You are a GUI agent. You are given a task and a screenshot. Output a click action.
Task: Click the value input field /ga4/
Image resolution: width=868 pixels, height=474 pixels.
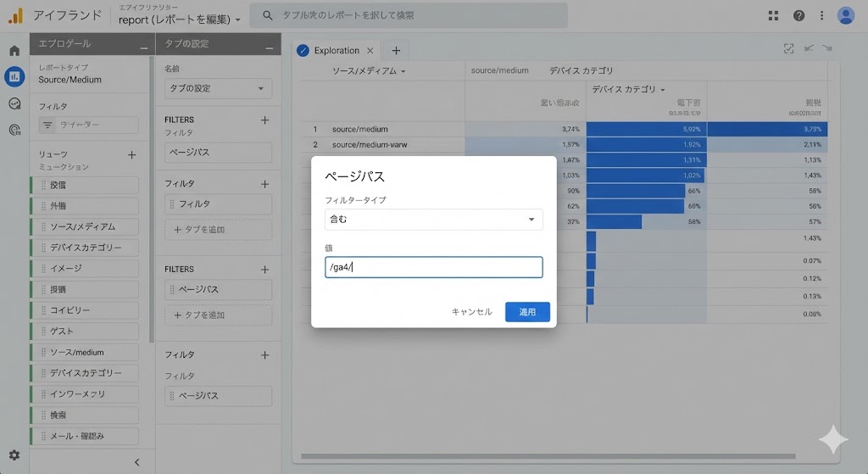coord(433,267)
